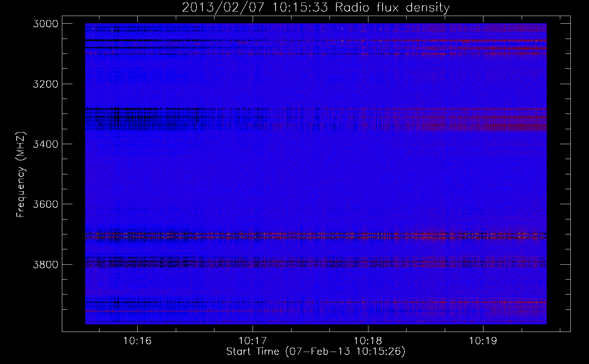Click the 3200 frequency tick label
589x364 pixels.
[46, 84]
